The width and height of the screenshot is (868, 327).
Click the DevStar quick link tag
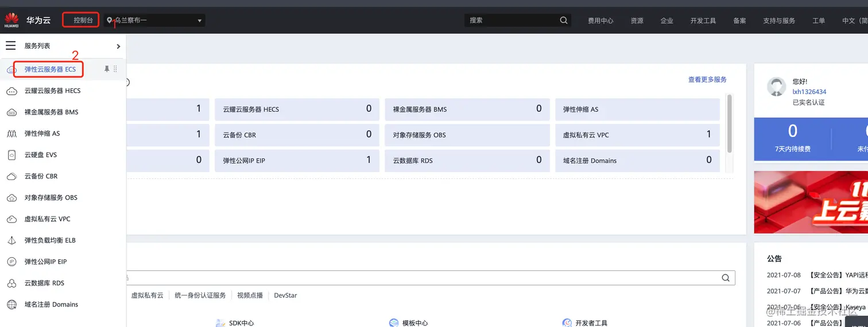[285, 295]
